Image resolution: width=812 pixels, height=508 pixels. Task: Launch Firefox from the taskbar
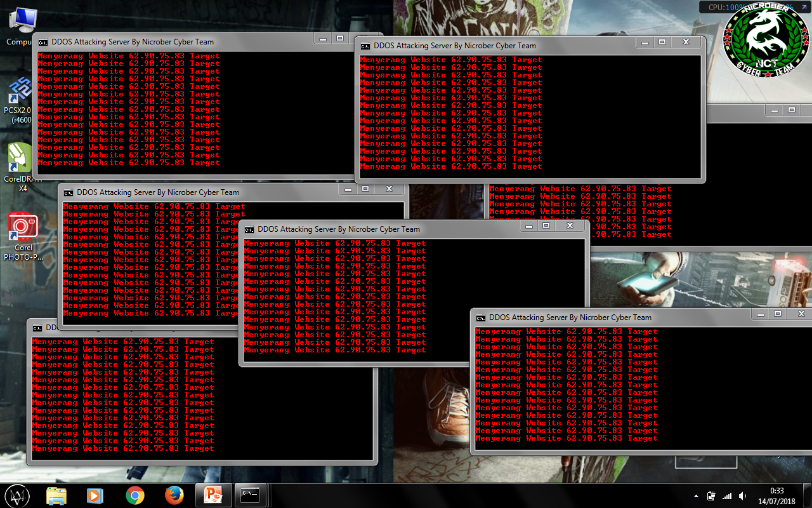coord(174,495)
